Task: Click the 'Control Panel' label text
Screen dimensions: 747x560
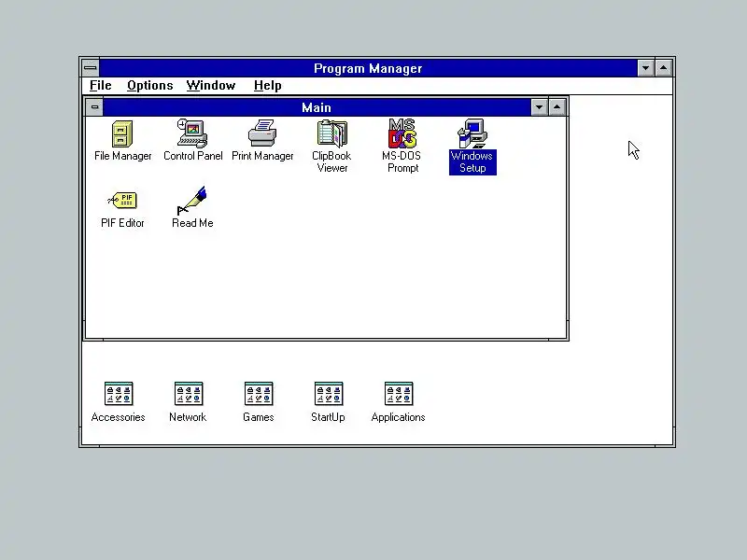Action: tap(193, 156)
